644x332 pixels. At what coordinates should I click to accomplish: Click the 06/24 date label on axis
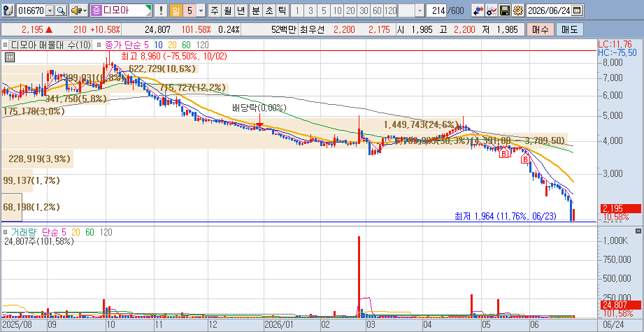[614, 324]
